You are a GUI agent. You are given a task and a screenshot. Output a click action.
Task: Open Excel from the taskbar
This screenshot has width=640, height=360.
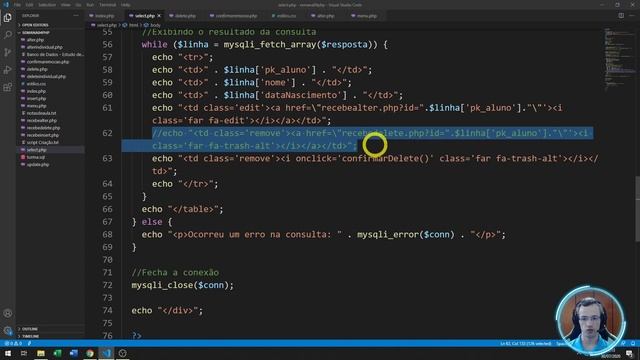(x=57, y=353)
